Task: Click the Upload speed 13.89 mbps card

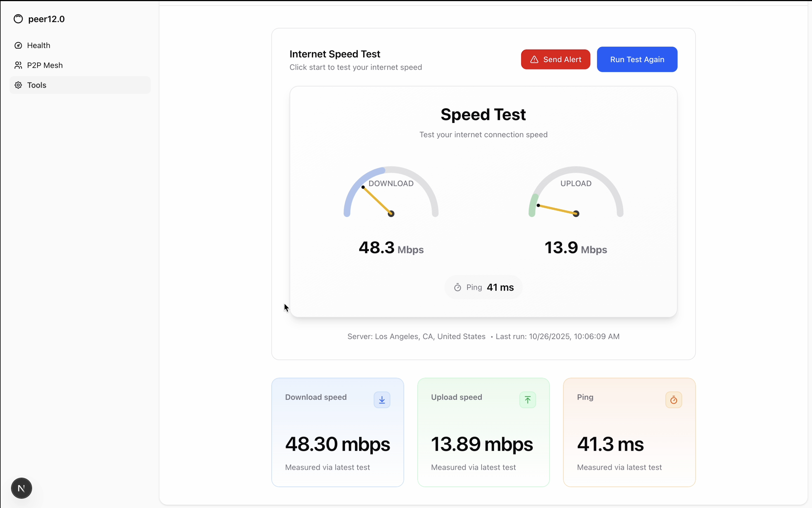Action: (483, 432)
